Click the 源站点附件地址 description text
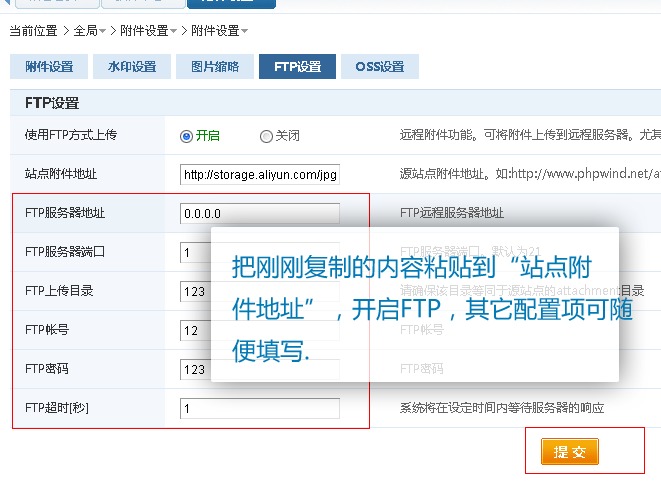This screenshot has width=661, height=486. tap(530, 174)
